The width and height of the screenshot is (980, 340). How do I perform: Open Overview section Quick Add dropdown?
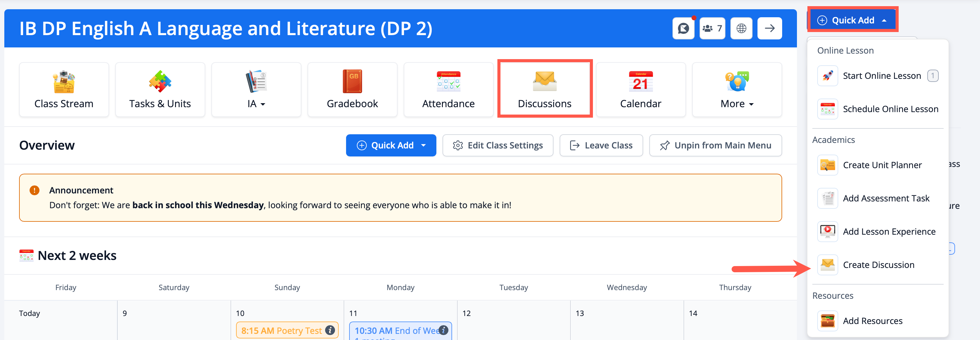tap(391, 145)
